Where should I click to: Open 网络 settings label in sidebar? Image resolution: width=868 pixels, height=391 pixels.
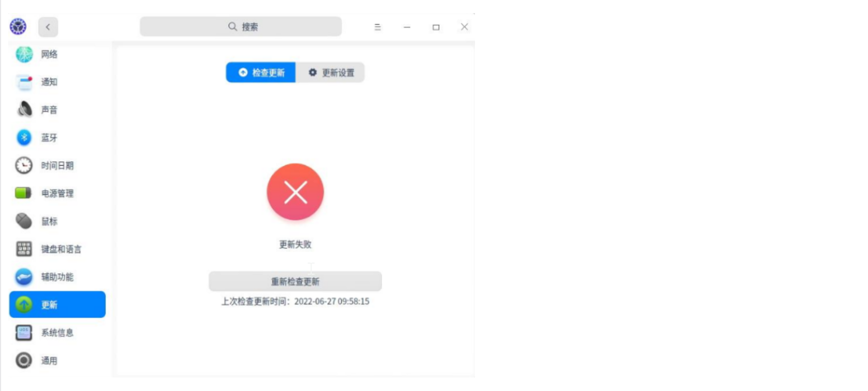[49, 54]
